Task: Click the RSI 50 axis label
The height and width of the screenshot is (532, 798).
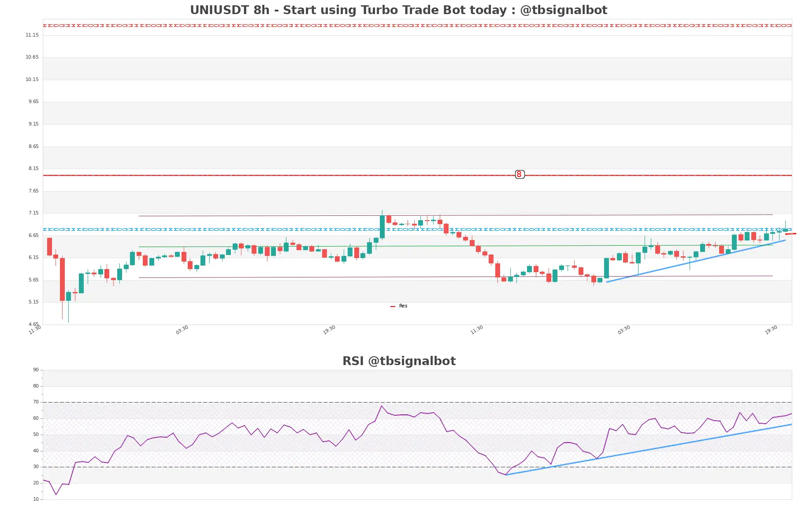Action: coord(36,434)
